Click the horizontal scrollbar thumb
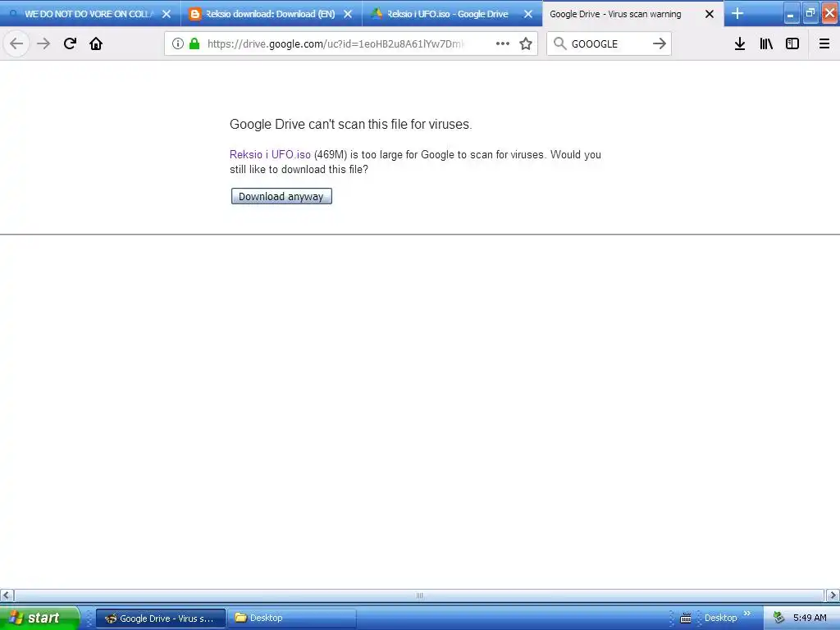 [x=419, y=596]
